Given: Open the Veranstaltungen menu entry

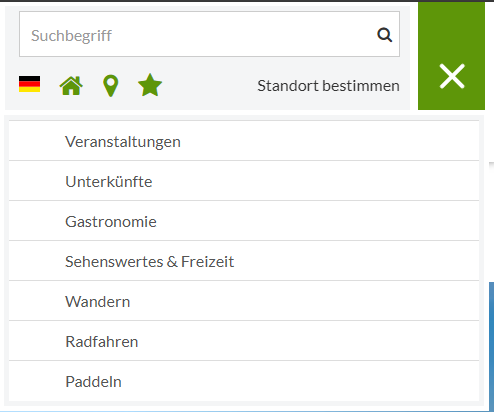Looking at the screenshot, I should 244,141.
